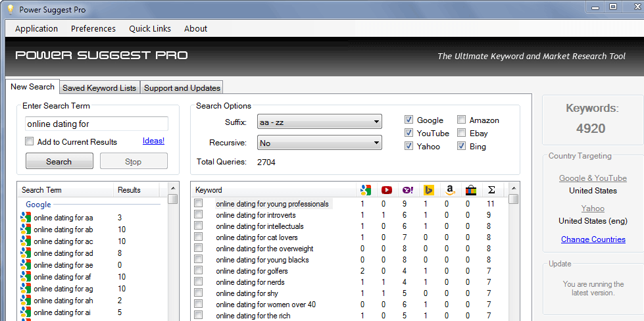This screenshot has width=644, height=321.
Task: Click scroll up arrow of keyword results list
Action: (x=513, y=188)
